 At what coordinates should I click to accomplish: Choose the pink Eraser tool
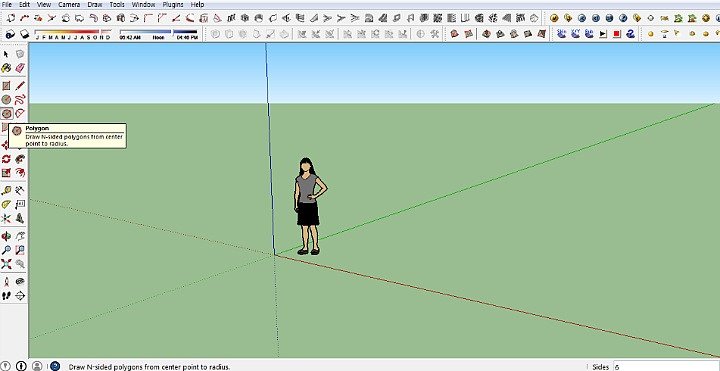pos(20,68)
